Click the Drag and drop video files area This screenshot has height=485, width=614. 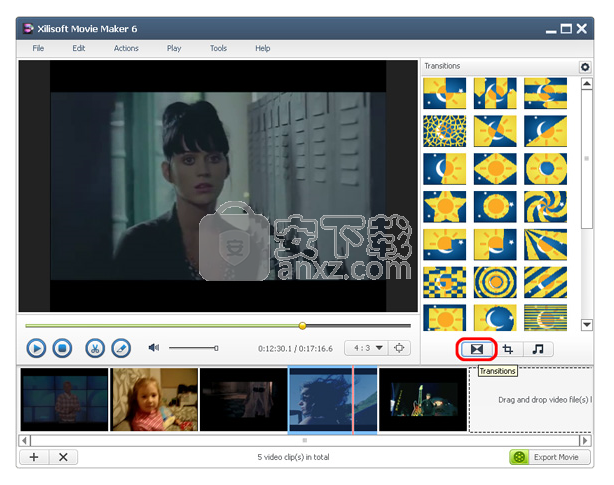[x=531, y=400]
